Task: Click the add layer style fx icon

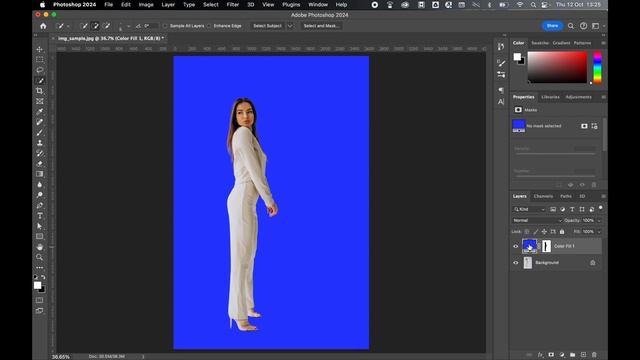Action: (540, 355)
